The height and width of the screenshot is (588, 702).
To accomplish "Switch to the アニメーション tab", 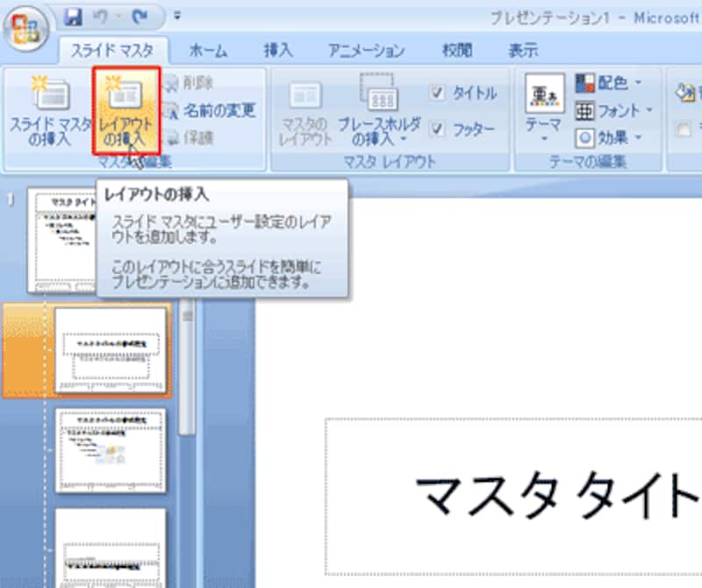I will pyautogui.click(x=366, y=50).
